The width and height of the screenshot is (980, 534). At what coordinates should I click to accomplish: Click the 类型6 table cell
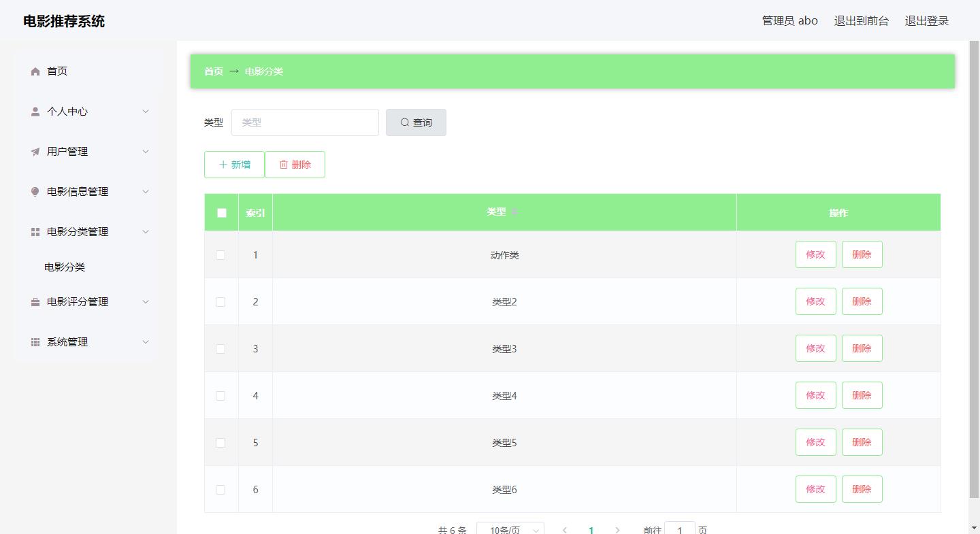[504, 490]
